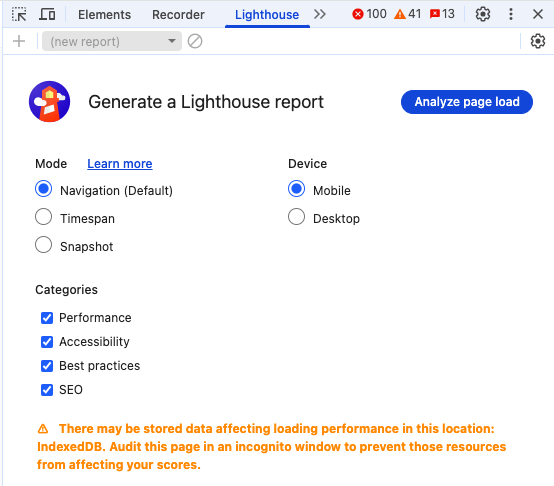Switch to the Elements tab
554x486 pixels.
point(104,14)
